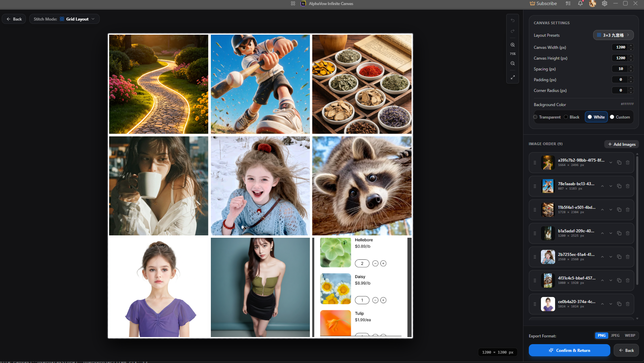Click the Canvas Width input field
This screenshot has height=363, width=644.
[x=620, y=47]
